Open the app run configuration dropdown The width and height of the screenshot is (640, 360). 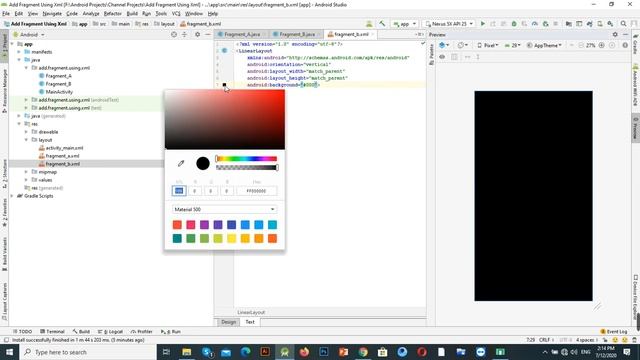pyautogui.click(x=404, y=24)
